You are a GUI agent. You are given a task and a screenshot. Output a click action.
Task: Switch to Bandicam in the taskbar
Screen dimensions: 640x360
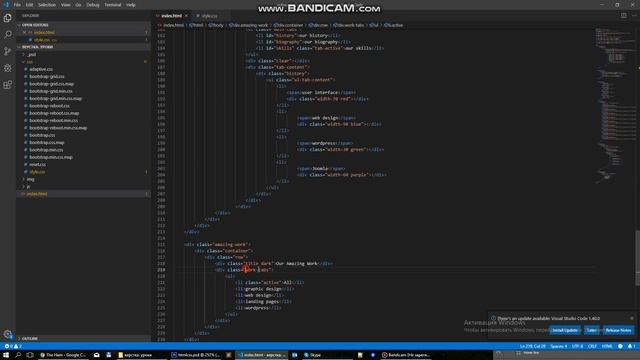pyautogui.click(x=406, y=355)
